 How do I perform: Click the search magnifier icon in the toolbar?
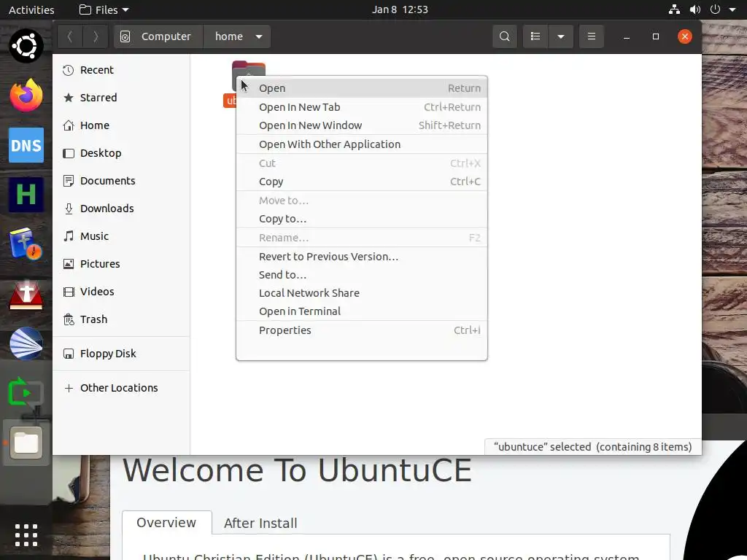tap(505, 36)
